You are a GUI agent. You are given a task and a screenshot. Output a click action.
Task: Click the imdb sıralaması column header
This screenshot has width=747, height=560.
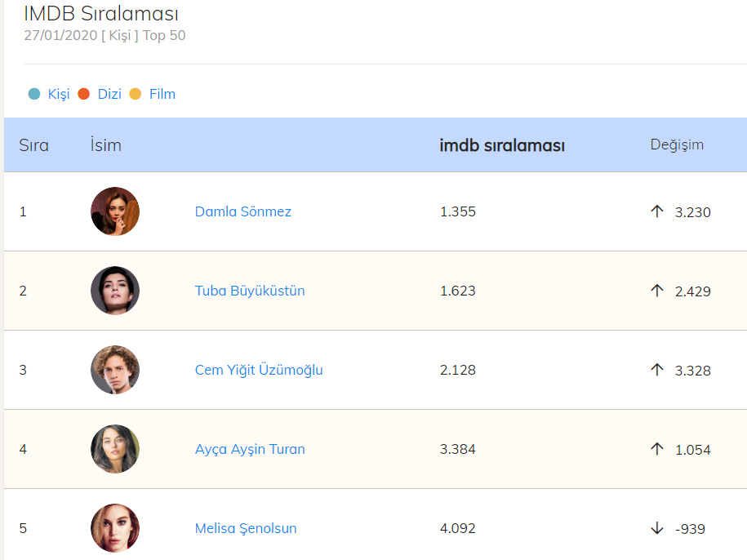(502, 145)
